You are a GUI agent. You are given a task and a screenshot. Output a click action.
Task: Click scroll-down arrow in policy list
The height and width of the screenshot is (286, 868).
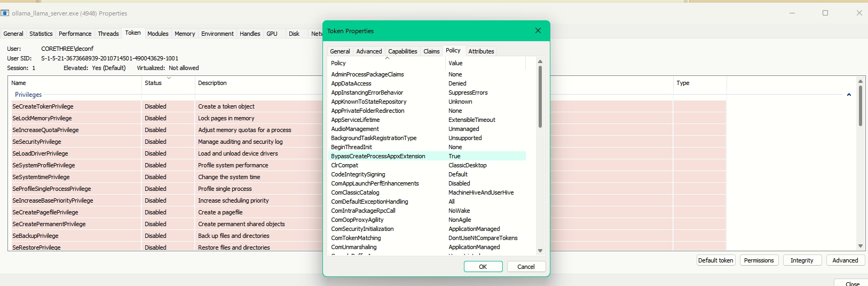pyautogui.click(x=540, y=251)
